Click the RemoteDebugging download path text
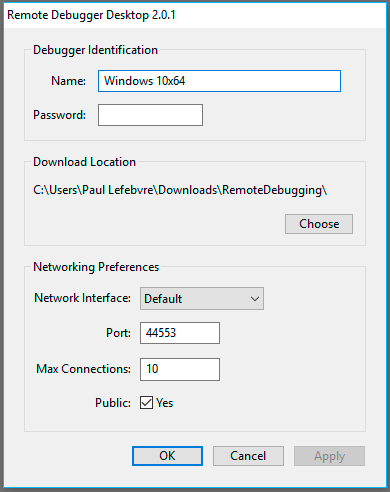This screenshot has width=390, height=492. pos(180,190)
